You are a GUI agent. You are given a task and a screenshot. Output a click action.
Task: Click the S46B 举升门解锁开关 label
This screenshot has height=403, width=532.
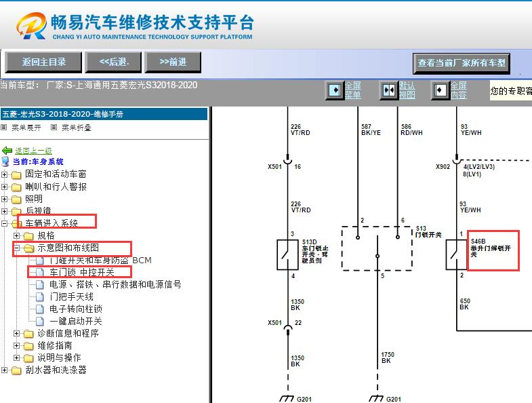click(x=491, y=248)
